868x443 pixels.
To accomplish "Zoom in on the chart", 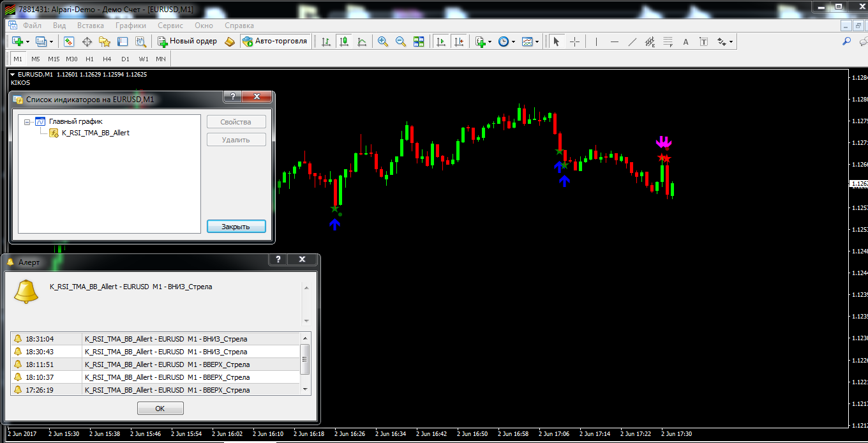I will tap(383, 41).
